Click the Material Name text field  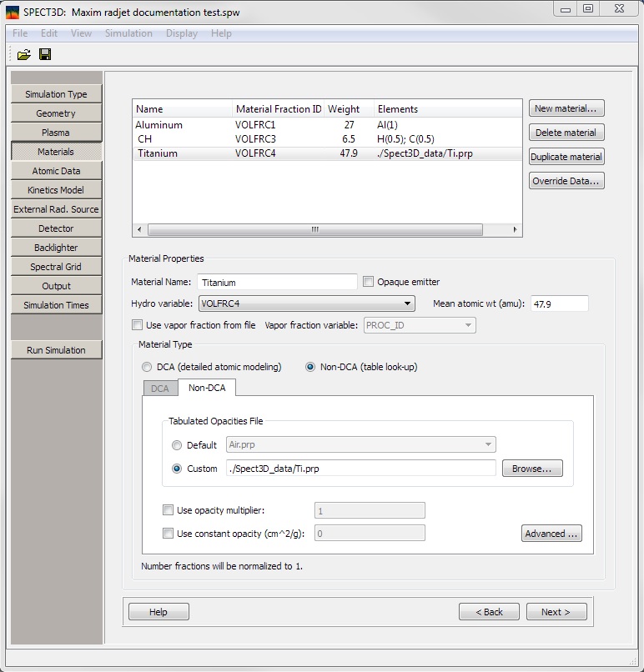[277, 283]
